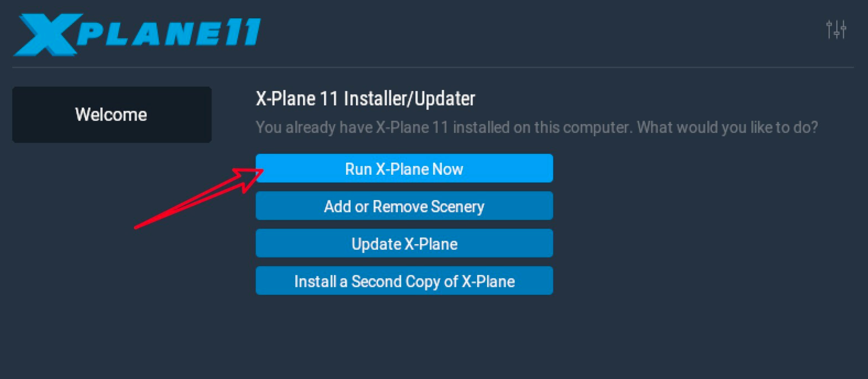Click the word Run on the highlighted button
This screenshot has height=379, width=868.
tap(358, 169)
